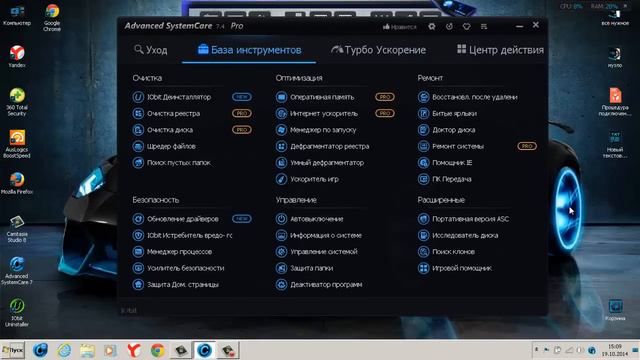Switch to Уход tab

point(151,50)
